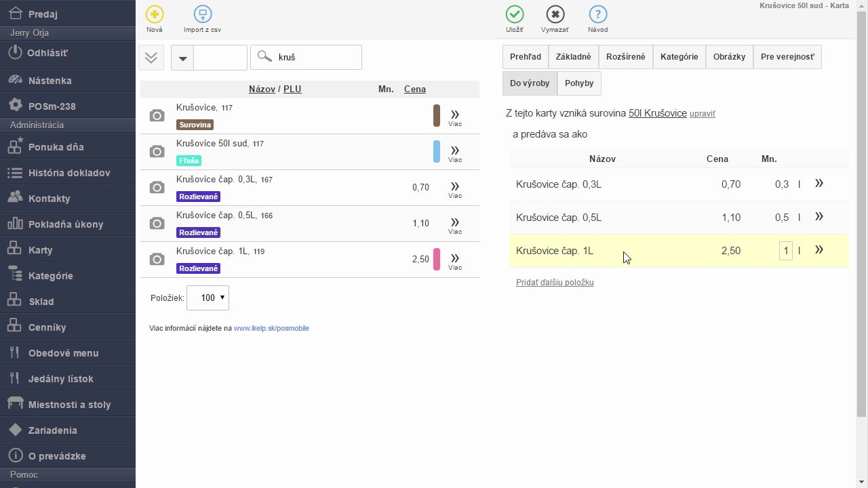
Task: Click the camera icon for Krušovice čap. 0,3L
Action: tap(157, 188)
